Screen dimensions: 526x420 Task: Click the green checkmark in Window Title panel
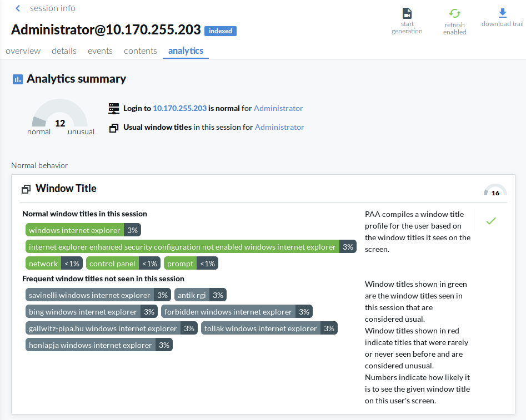point(490,221)
